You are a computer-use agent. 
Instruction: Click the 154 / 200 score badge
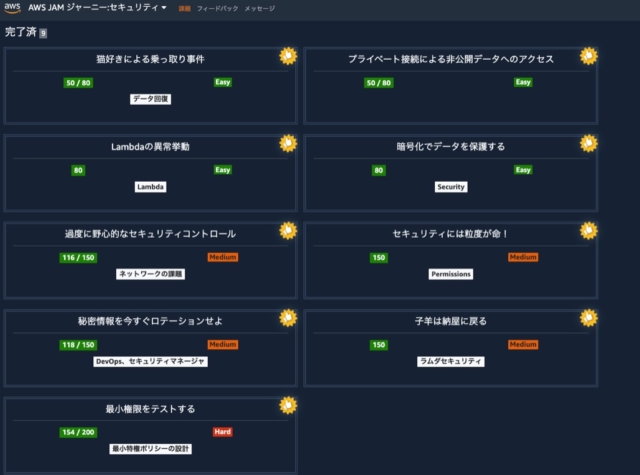point(77,432)
